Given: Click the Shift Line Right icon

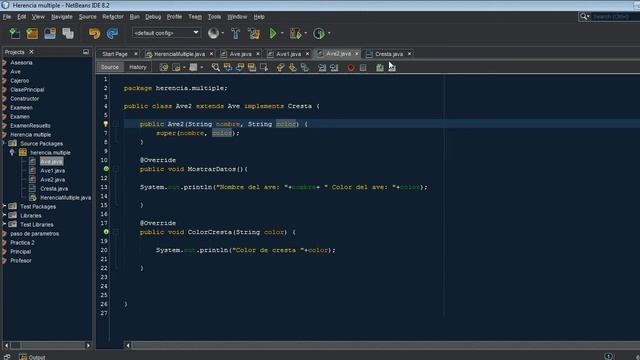Looking at the screenshot, I should pos(334,67).
